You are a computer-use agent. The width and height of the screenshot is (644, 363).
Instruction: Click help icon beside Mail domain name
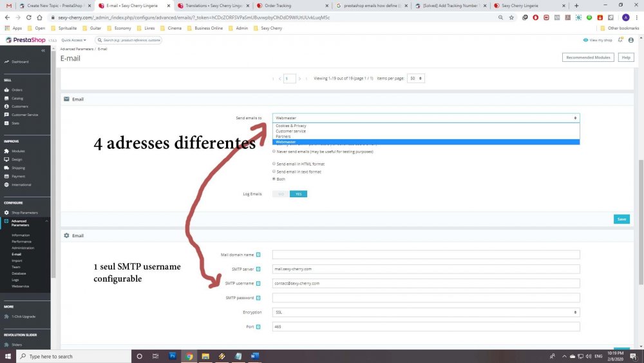(x=258, y=255)
